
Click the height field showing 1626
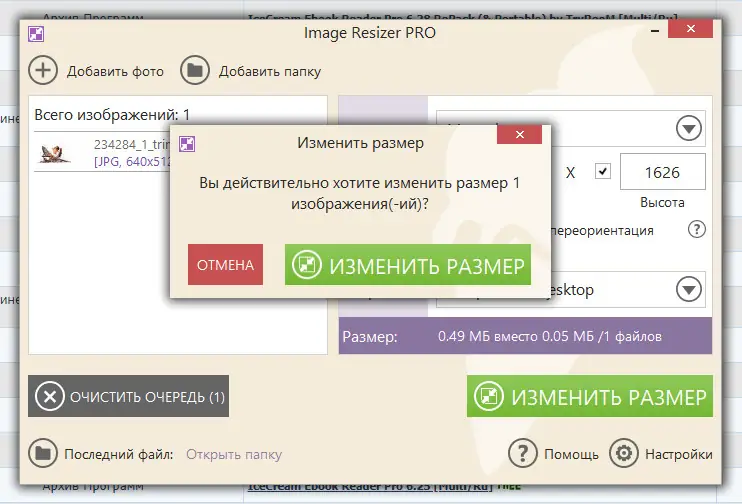(662, 172)
